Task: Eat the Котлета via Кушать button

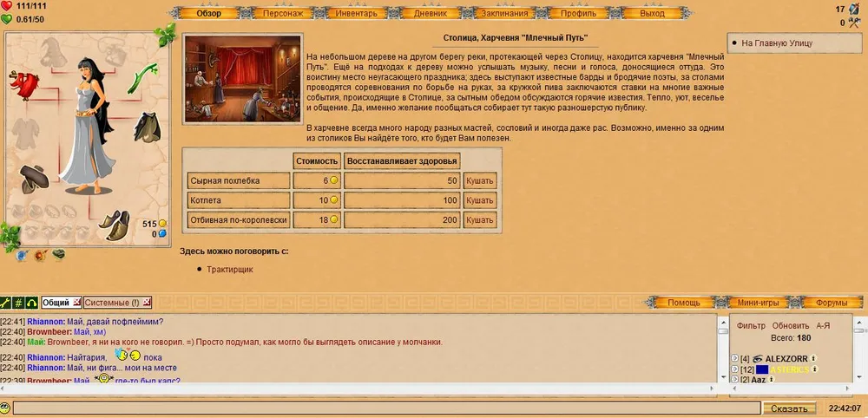Action: click(x=479, y=200)
